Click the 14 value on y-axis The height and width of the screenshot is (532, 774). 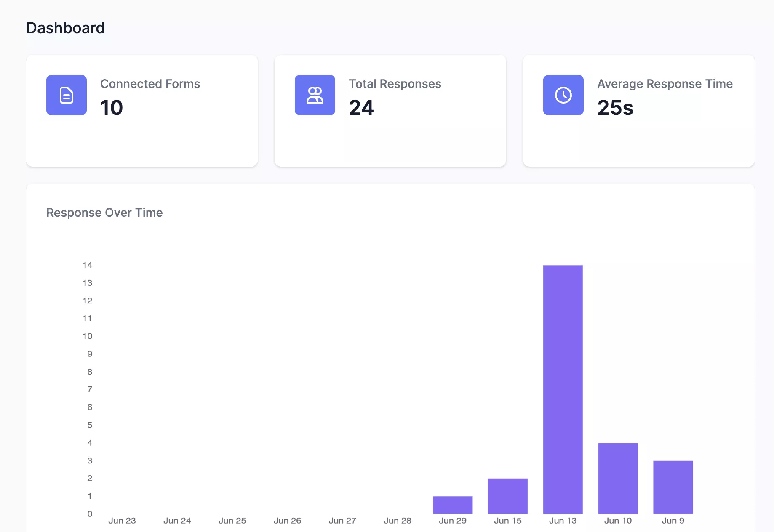click(87, 265)
